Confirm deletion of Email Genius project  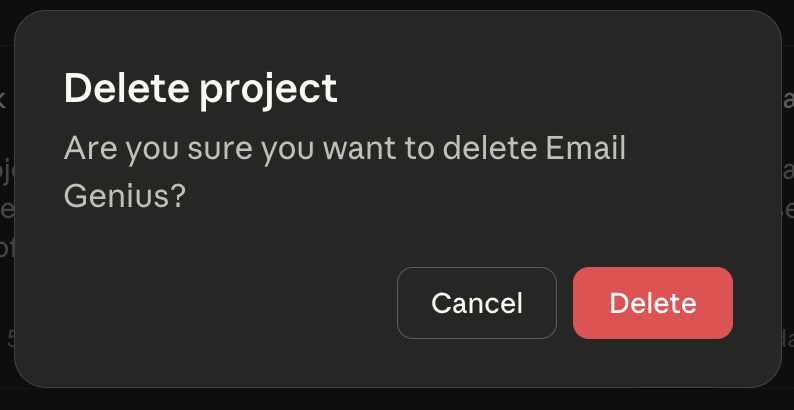point(652,303)
